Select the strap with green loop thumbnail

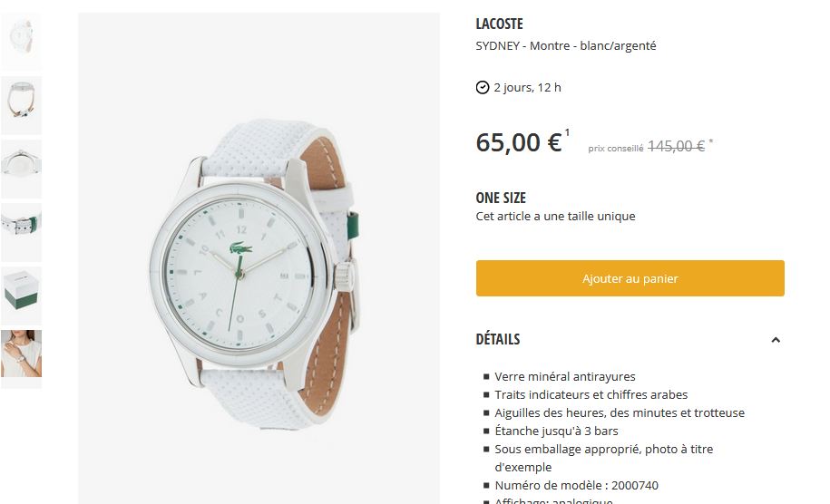coord(21,232)
